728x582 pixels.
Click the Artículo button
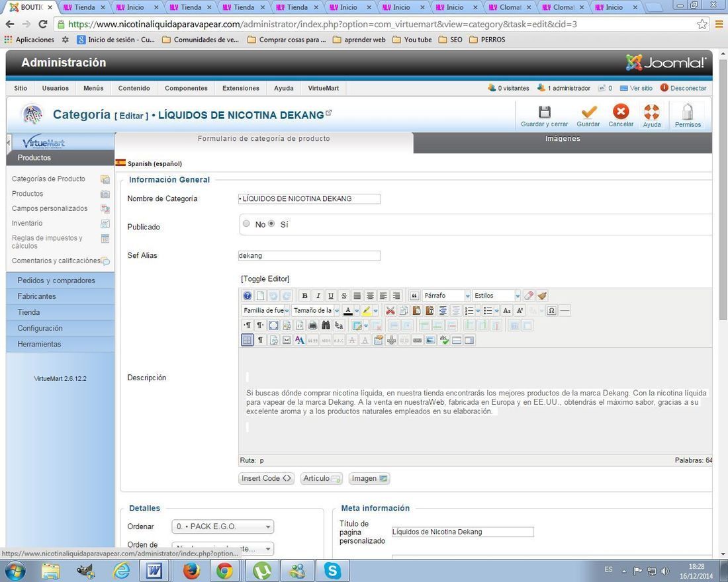322,479
